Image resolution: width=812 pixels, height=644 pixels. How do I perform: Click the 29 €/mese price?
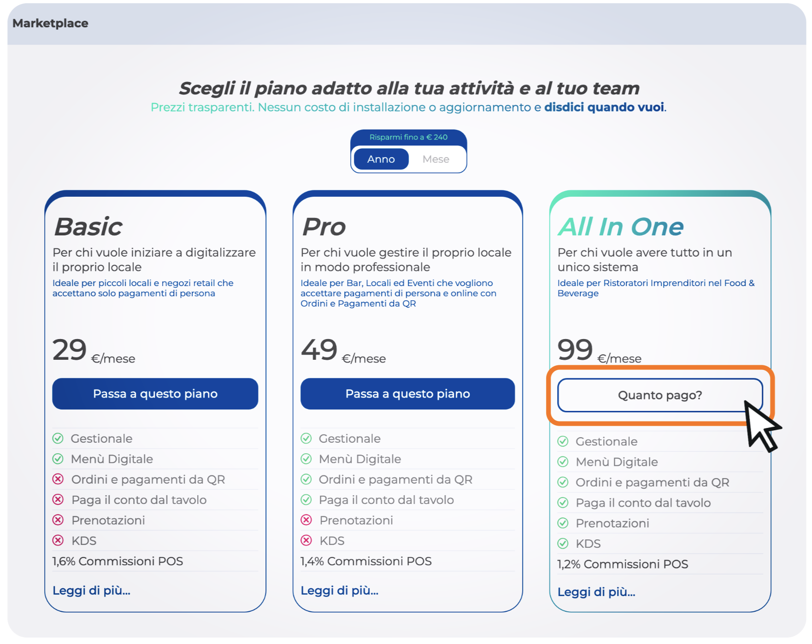94,351
